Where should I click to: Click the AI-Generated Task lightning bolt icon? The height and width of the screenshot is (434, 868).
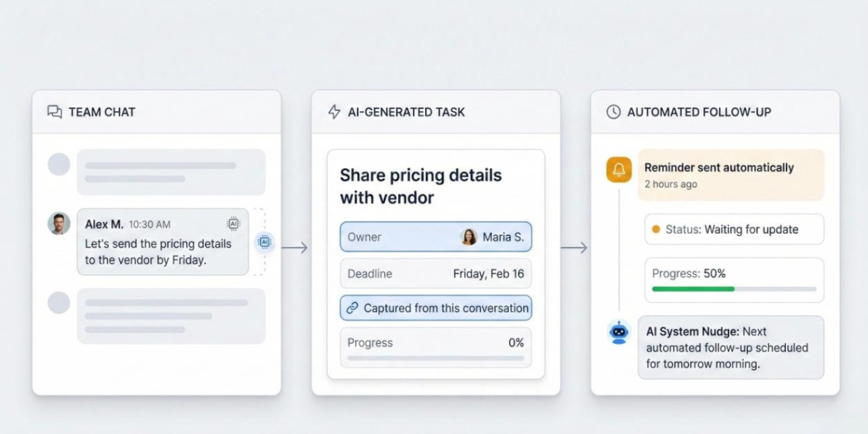click(x=334, y=112)
